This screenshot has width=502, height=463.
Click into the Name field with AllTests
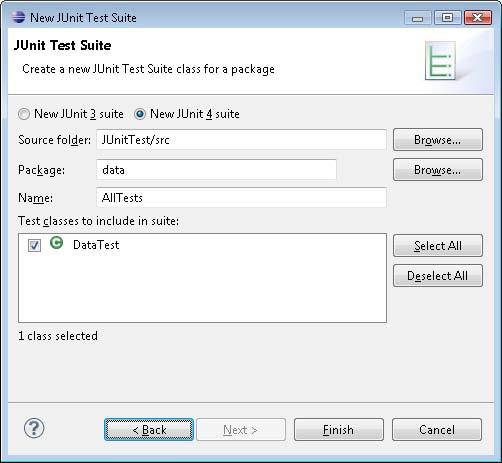[x=241, y=197]
